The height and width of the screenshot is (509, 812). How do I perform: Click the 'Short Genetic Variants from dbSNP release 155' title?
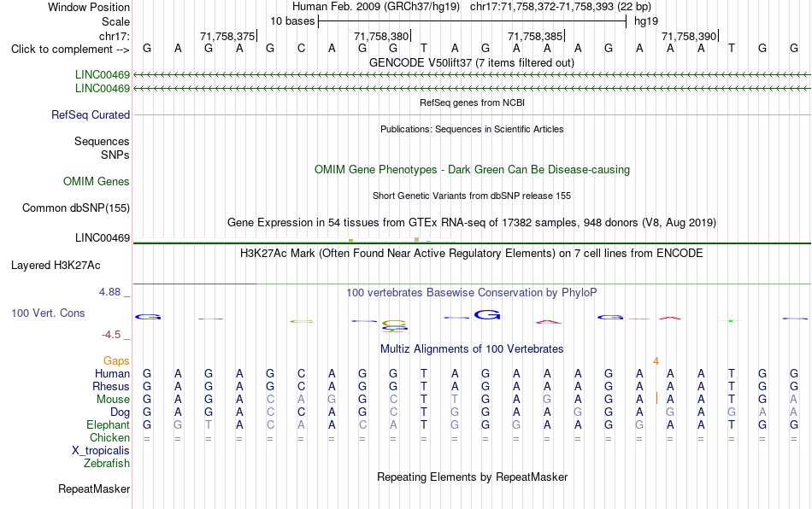tap(472, 196)
